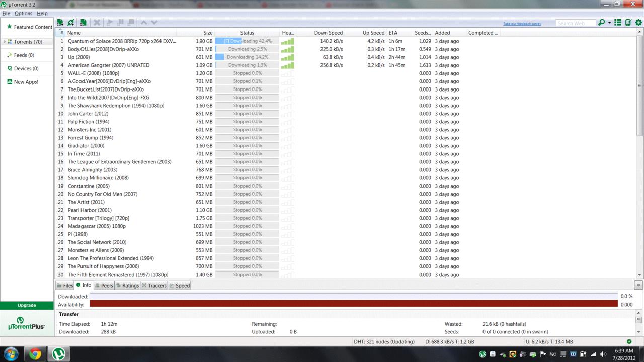
Task: Switch to the Trackers tab
Action: (x=154, y=285)
